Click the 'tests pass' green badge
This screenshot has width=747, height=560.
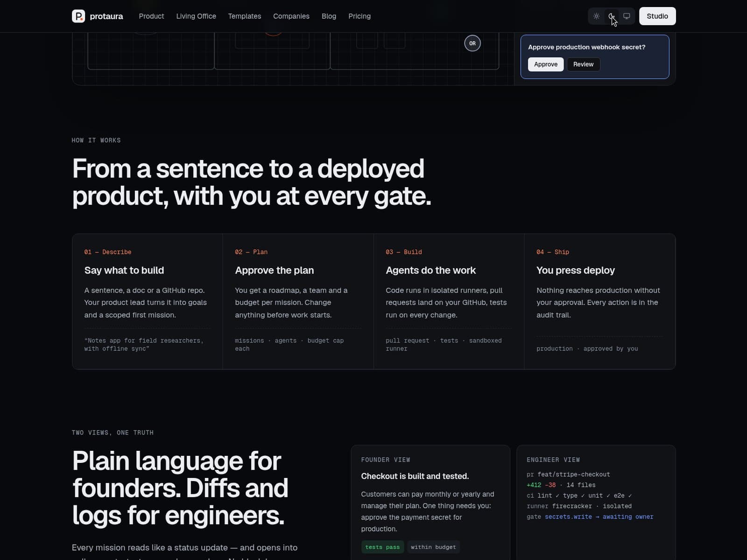click(382, 547)
